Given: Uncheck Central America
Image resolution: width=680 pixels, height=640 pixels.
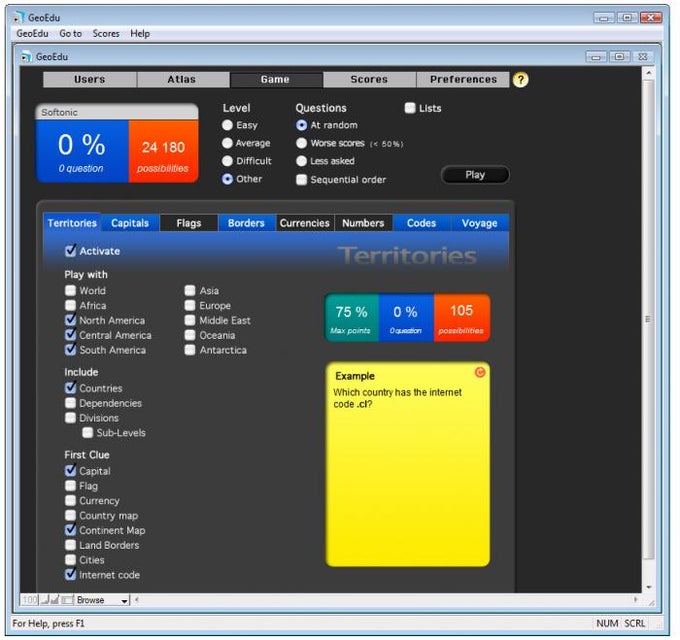Looking at the screenshot, I should 70,335.
